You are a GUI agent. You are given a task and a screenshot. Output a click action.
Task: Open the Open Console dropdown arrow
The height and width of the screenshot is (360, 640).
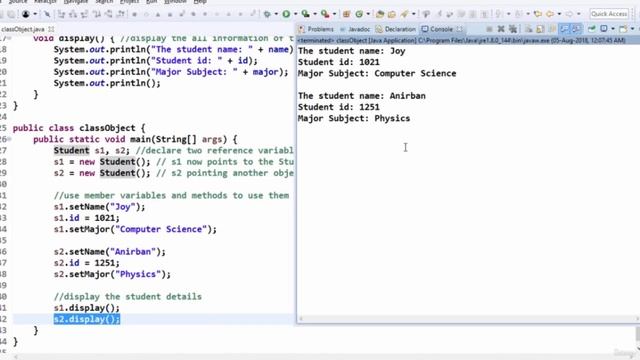pyautogui.click(x=632, y=29)
